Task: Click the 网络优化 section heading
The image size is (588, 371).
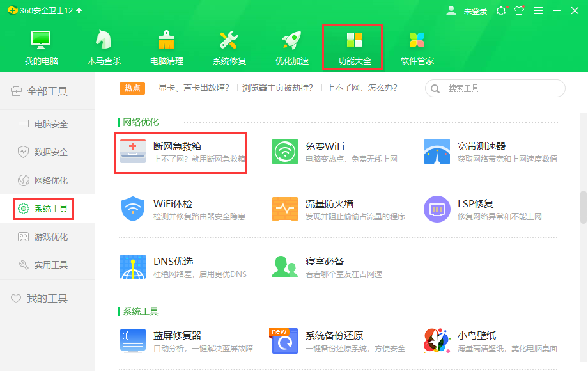Action: (x=141, y=122)
